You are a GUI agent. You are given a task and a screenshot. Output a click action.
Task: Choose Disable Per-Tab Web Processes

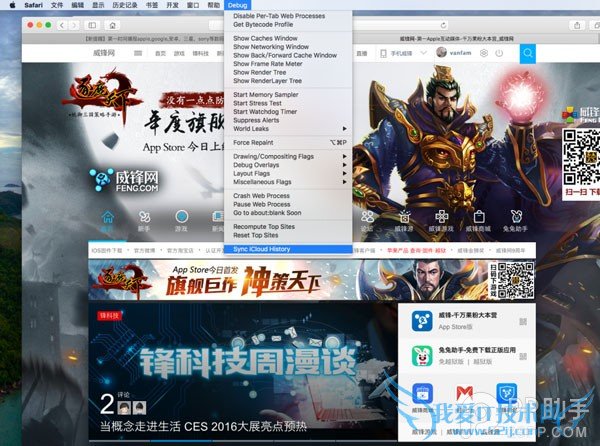coord(288,16)
